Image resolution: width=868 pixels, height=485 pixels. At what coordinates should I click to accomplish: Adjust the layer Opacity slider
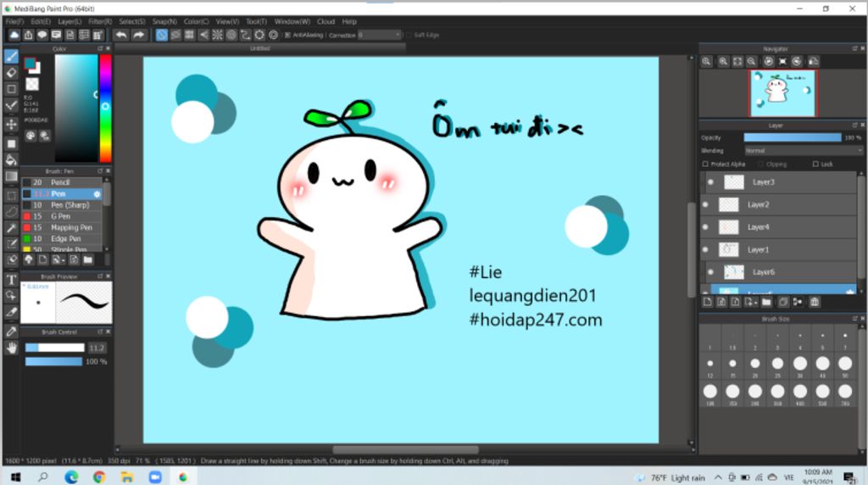coord(793,137)
